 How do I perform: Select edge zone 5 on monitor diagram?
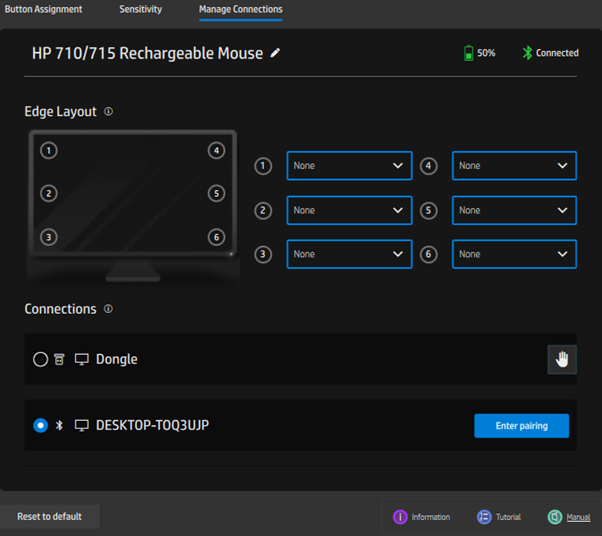(216, 194)
